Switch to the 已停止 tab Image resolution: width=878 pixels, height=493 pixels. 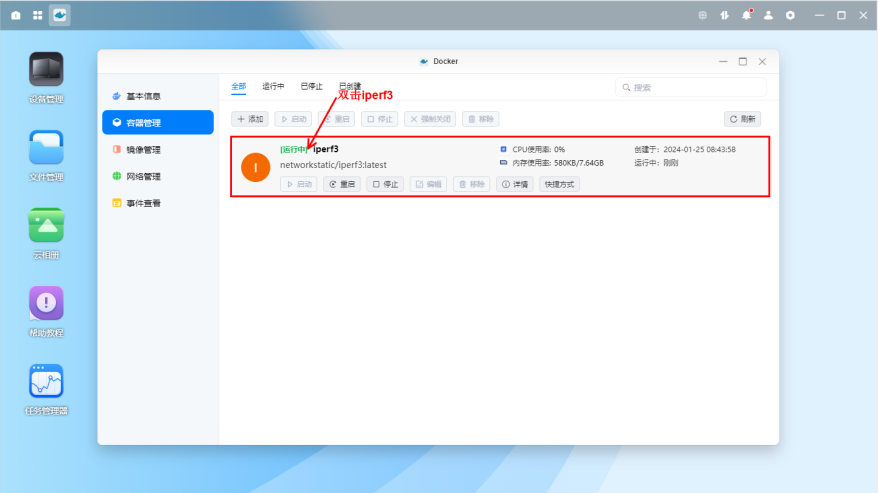[311, 86]
